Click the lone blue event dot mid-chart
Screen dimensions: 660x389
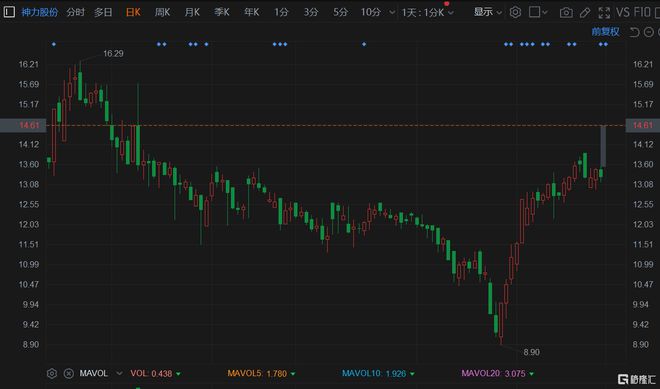click(364, 44)
